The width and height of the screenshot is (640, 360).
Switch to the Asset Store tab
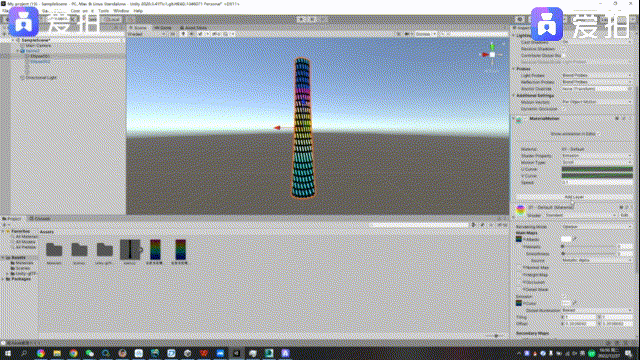coord(194,28)
